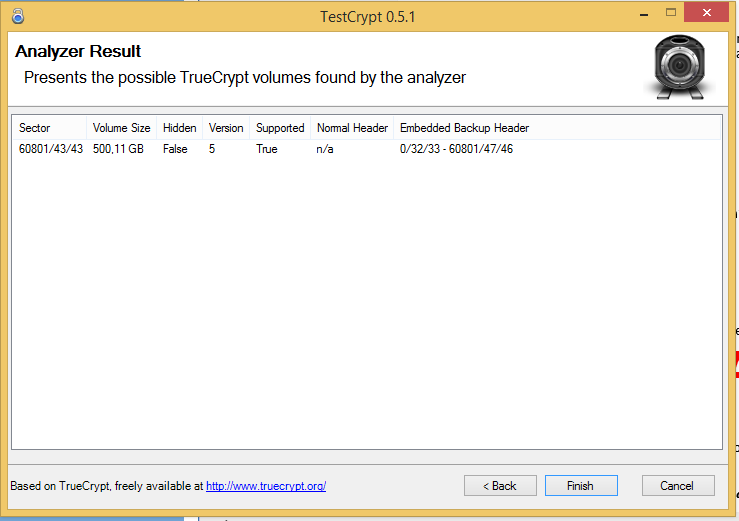
Task: Click the 0/32/33 - 60801/47/46 backup header cell
Action: click(456, 149)
